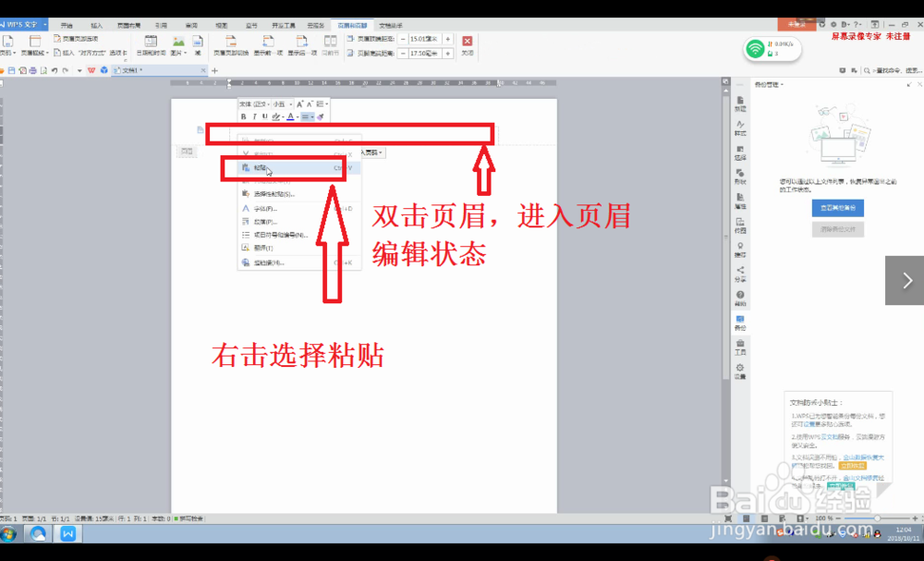
Task: Choose Paste Special (选择性粘贴) in context menu
Action: 298,194
